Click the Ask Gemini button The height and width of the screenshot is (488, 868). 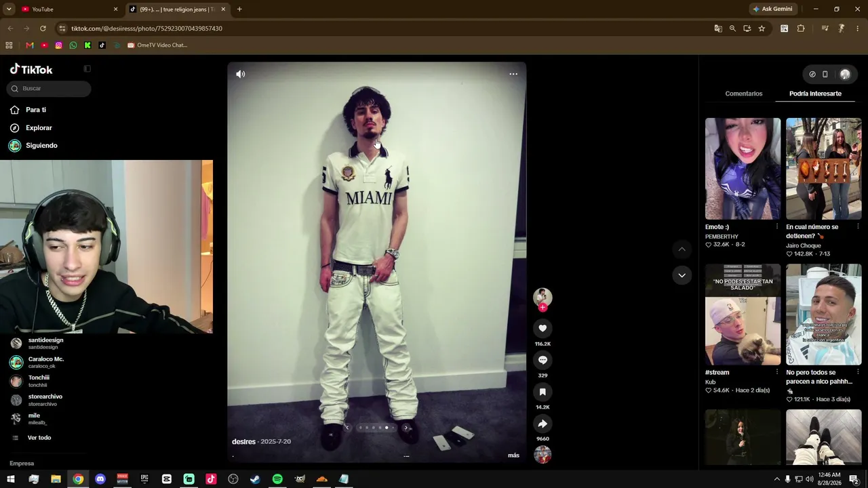coord(772,9)
